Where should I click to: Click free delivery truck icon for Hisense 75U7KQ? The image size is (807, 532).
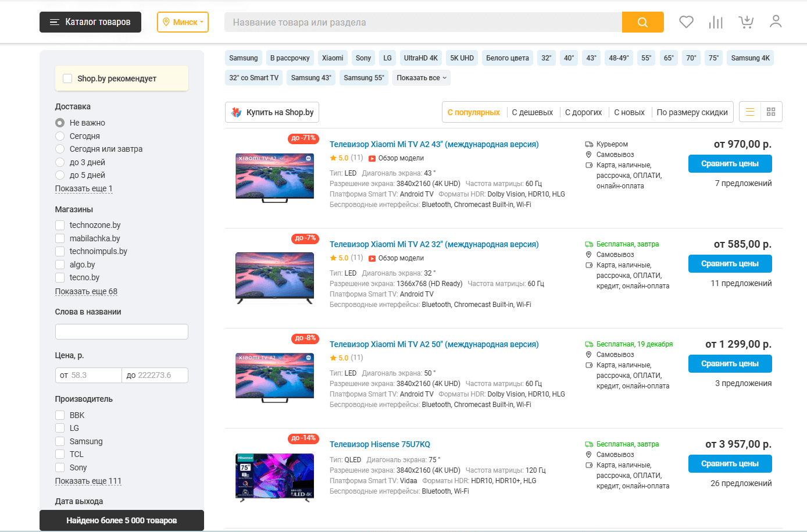point(589,444)
